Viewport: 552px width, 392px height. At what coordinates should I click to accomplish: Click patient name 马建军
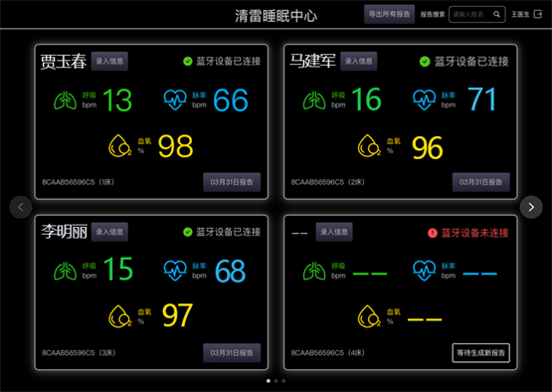(312, 61)
